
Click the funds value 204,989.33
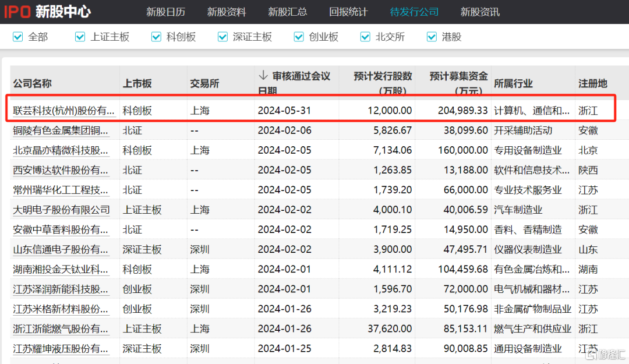[x=463, y=110]
